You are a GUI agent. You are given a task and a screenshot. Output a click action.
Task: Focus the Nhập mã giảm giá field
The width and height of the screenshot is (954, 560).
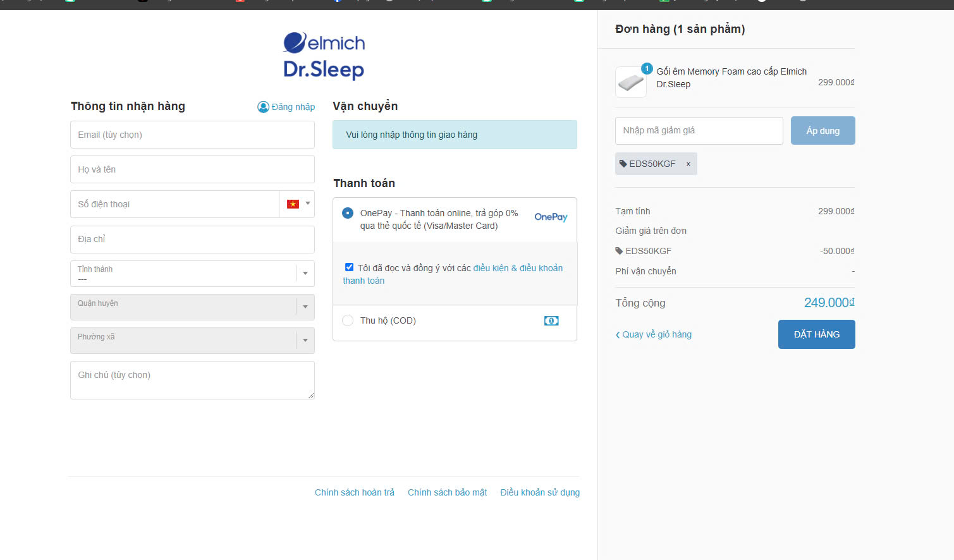(699, 131)
